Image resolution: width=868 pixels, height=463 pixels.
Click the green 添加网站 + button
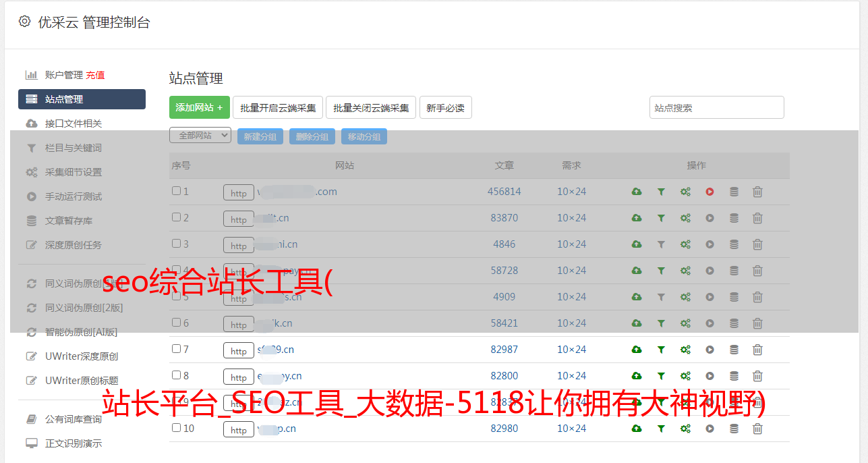pos(200,107)
